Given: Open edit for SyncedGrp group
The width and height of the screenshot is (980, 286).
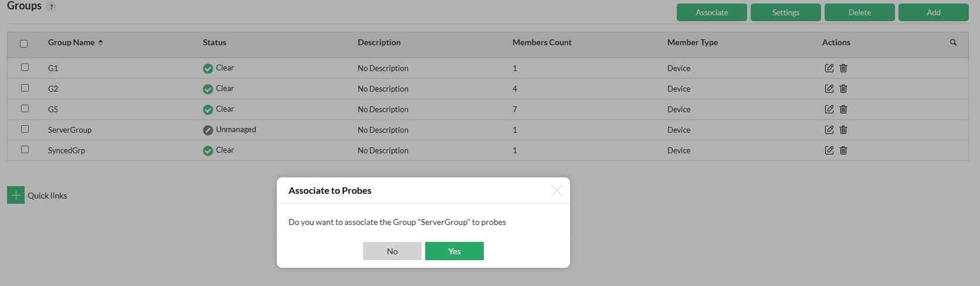Looking at the screenshot, I should pyautogui.click(x=829, y=150).
